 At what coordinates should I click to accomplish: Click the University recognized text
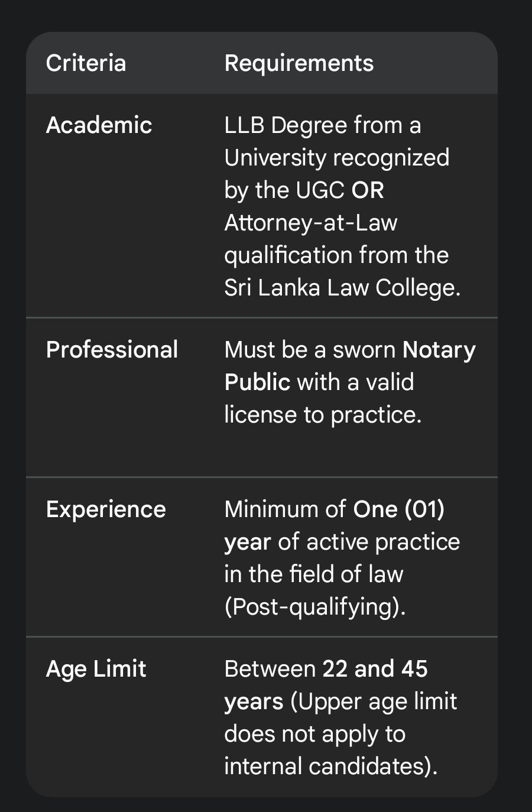coord(336,158)
